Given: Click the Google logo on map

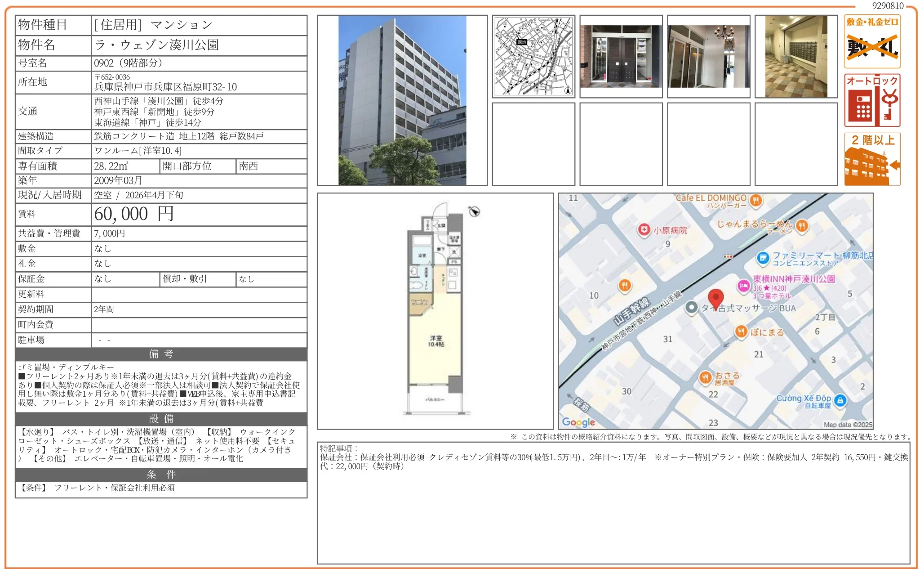Looking at the screenshot, I should [x=578, y=422].
